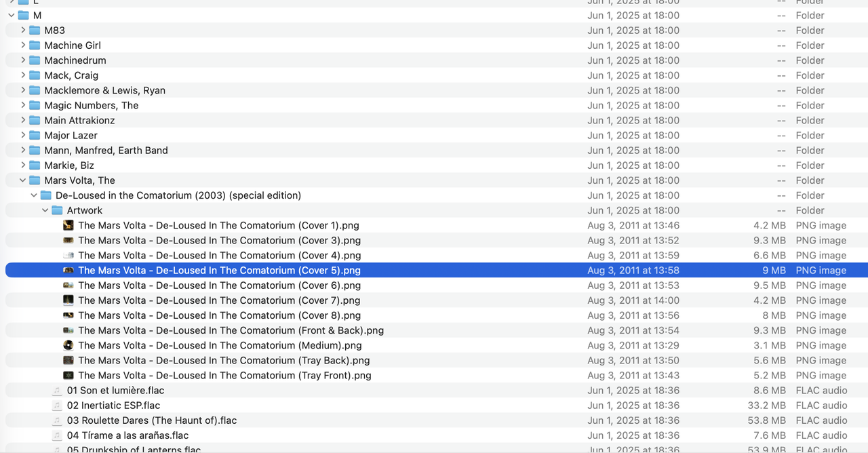The width and height of the screenshot is (868, 453).
Task: Click the Tray Front PNG thumbnail
Action: tap(68, 375)
